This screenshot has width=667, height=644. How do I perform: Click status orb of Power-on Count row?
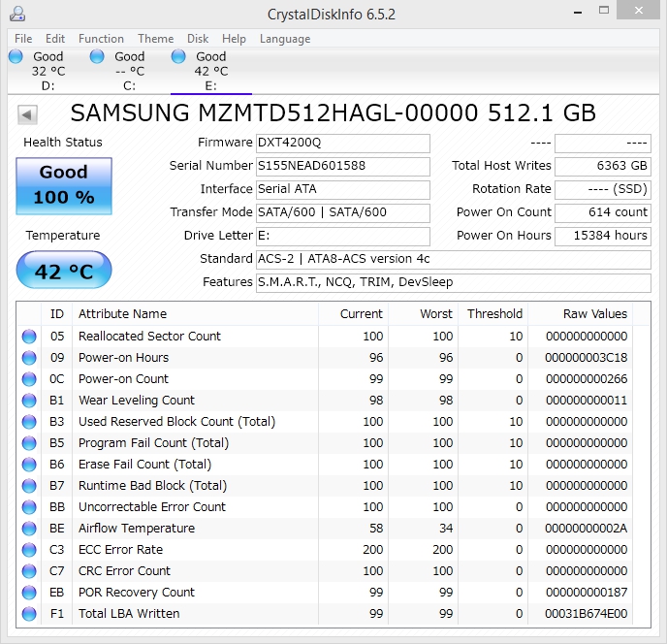[x=29, y=379]
